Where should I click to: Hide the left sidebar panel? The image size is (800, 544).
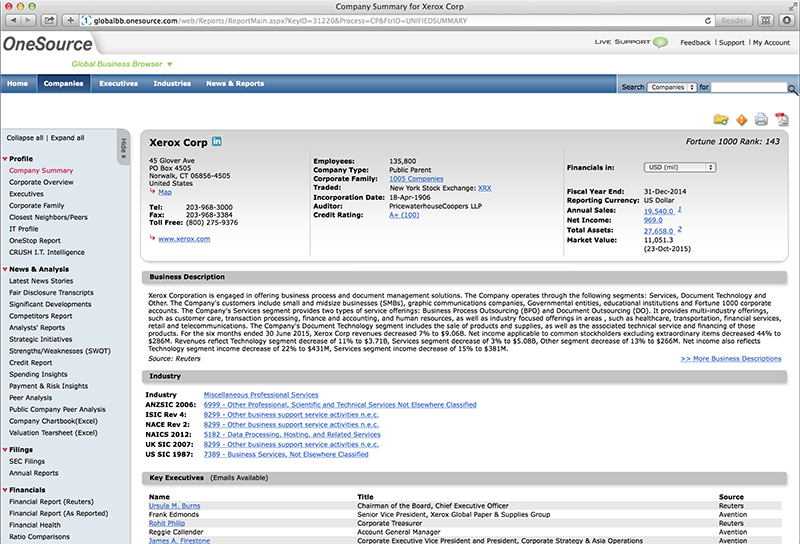(x=123, y=147)
